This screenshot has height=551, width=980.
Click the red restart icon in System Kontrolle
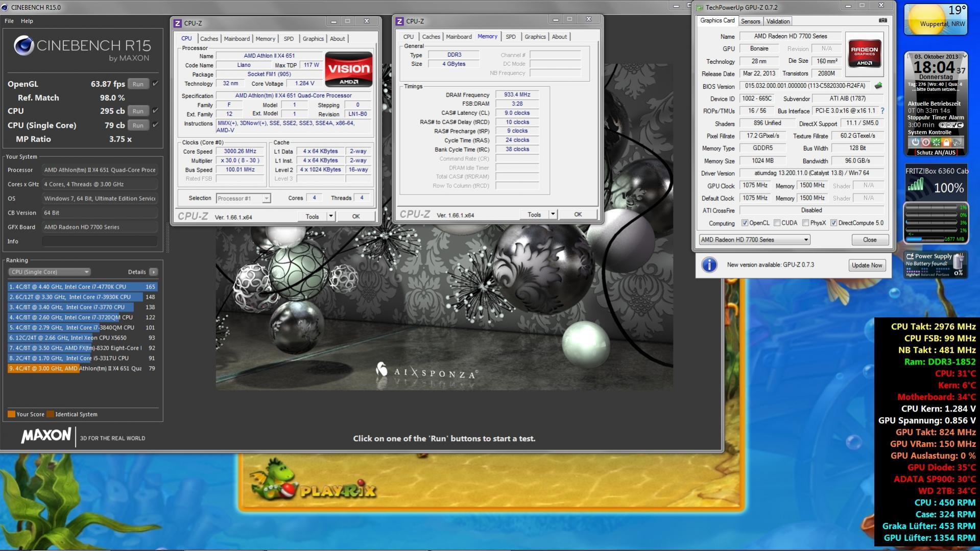(925, 142)
